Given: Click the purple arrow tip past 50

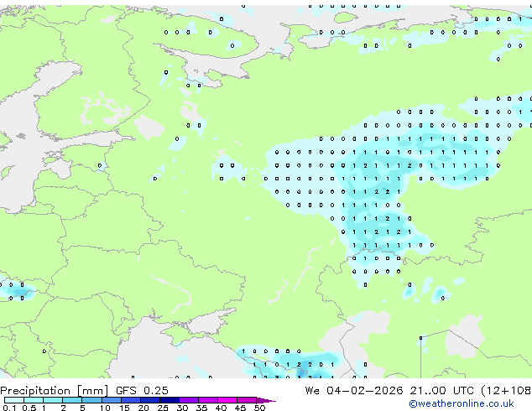Looking at the screenshot, I should point(266,400).
